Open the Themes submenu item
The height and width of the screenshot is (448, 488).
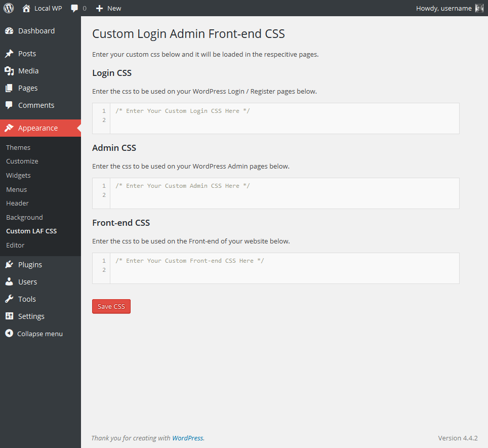click(x=18, y=147)
